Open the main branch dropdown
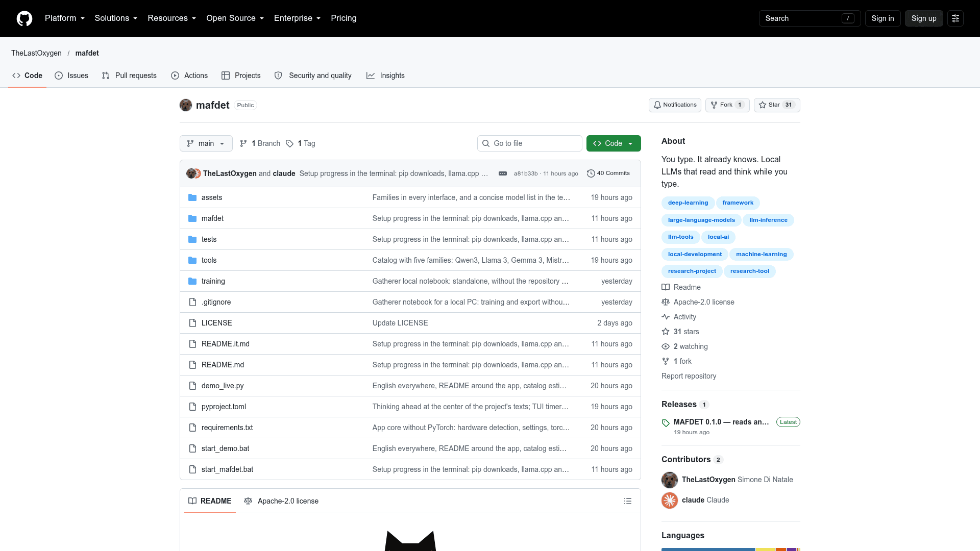Image resolution: width=980 pixels, height=551 pixels. (206, 143)
